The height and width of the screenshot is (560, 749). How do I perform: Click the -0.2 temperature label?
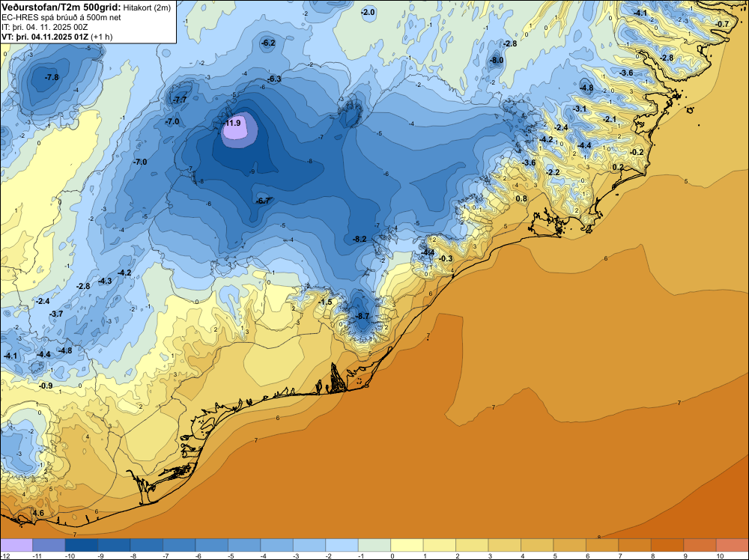coord(637,152)
